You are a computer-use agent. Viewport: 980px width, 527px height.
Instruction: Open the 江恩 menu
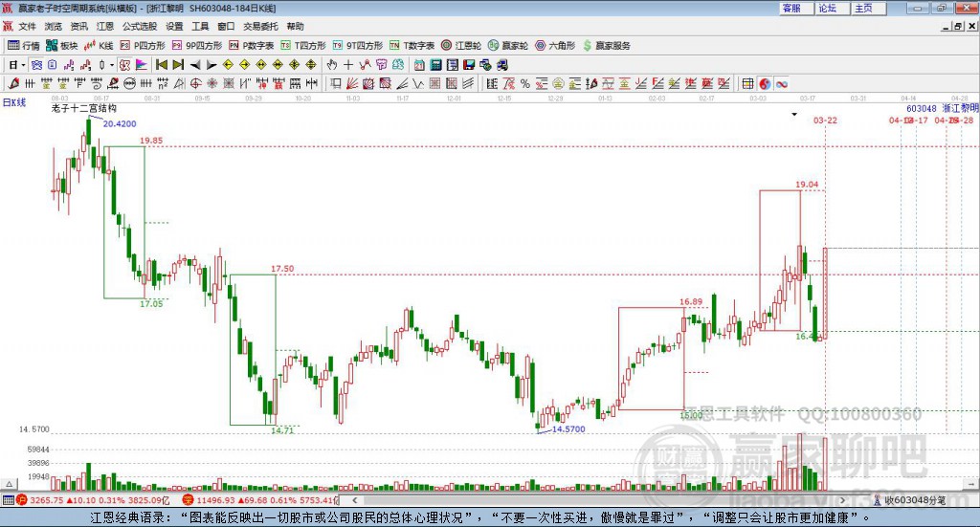(x=105, y=26)
